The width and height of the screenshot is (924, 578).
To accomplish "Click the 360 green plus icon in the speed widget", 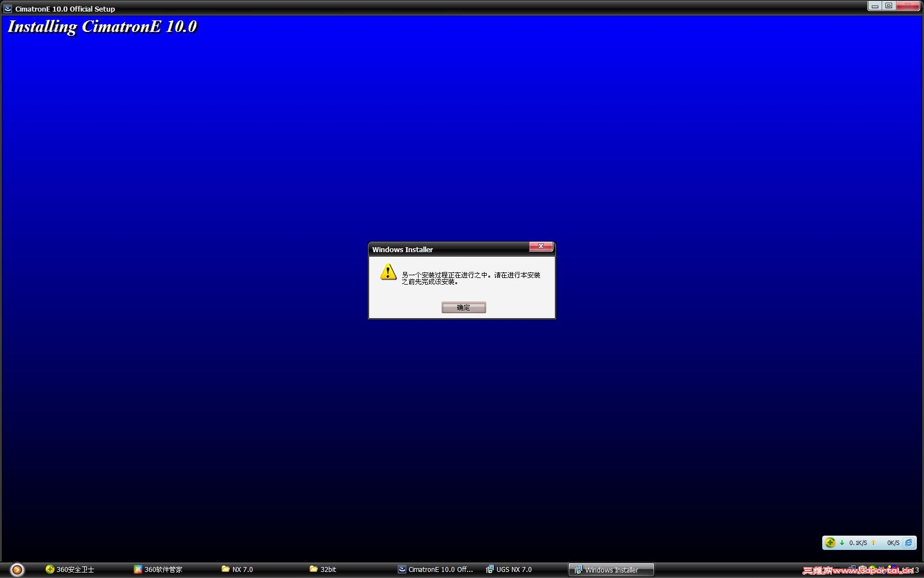I will click(x=830, y=543).
